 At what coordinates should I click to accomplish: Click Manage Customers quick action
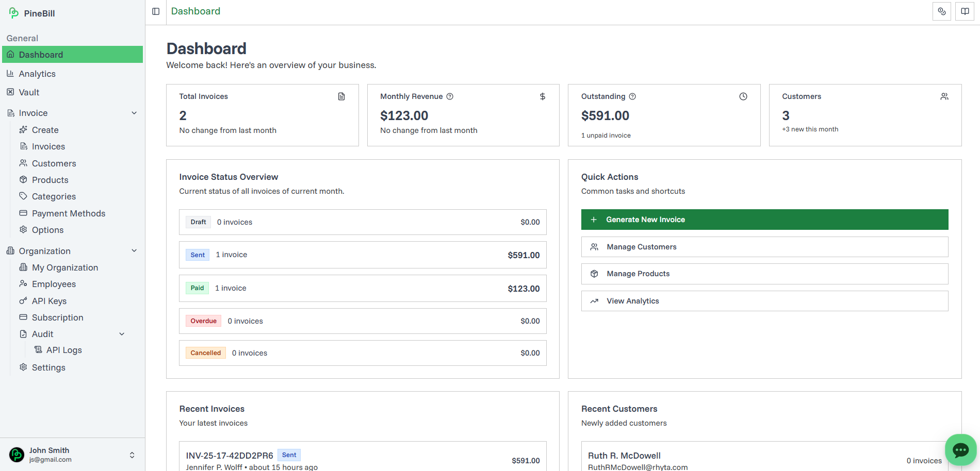pyautogui.click(x=764, y=247)
